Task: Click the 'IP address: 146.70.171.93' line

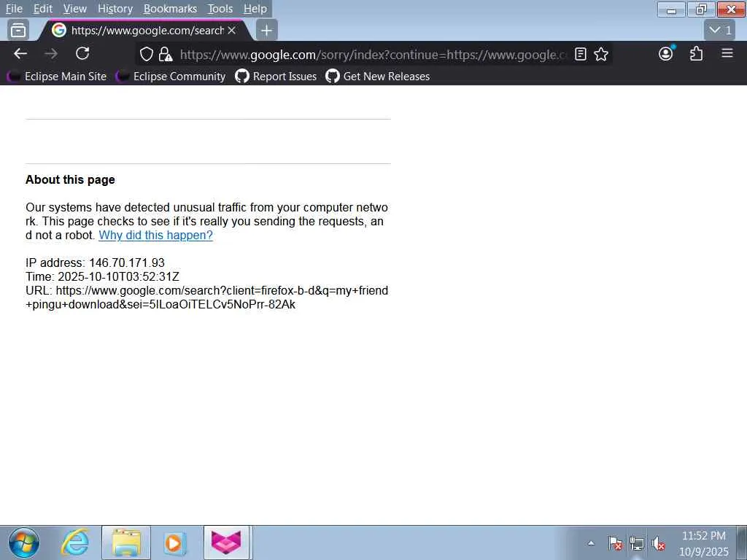Action: [x=95, y=262]
